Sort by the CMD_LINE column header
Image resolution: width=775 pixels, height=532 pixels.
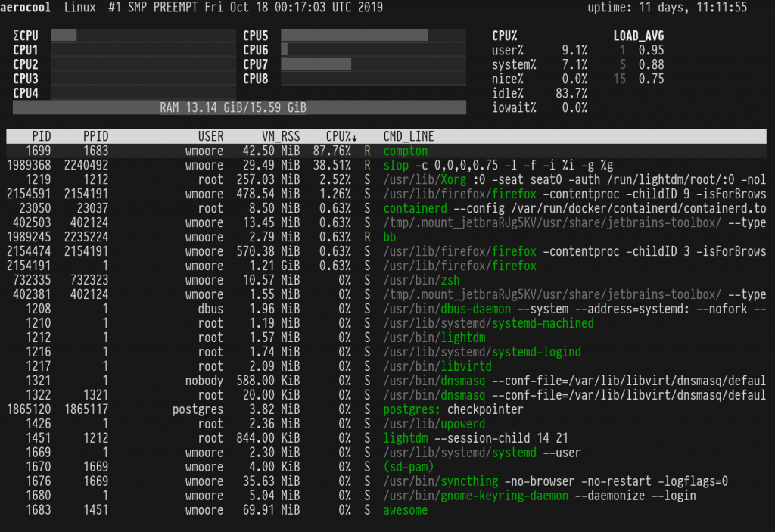409,136
